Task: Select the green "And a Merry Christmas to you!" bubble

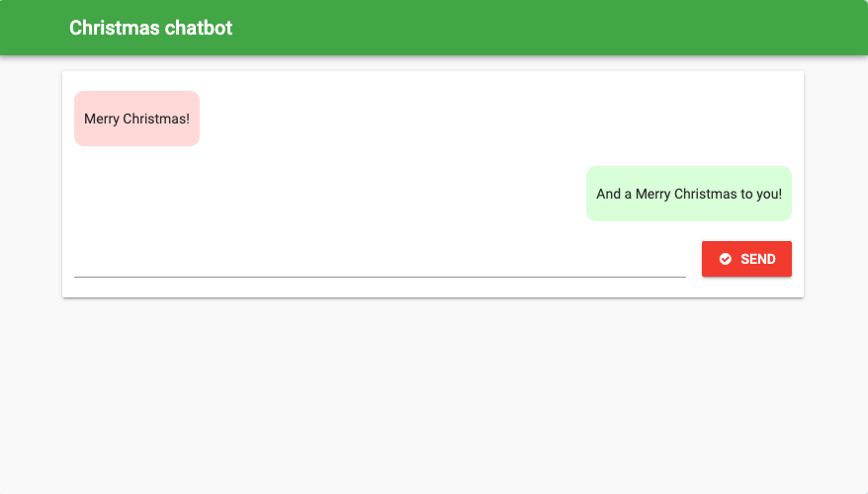Action: coord(689,194)
